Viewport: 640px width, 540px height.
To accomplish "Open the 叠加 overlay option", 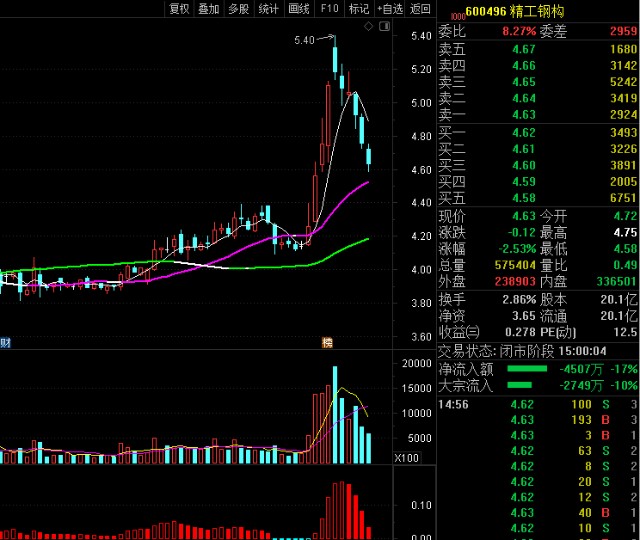I will point(208,9).
